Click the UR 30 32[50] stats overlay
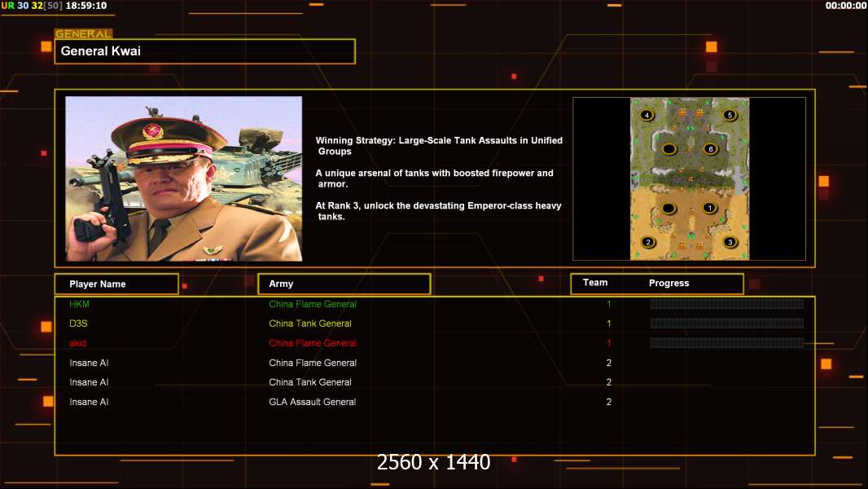Image resolution: width=868 pixels, height=489 pixels. [x=32, y=6]
